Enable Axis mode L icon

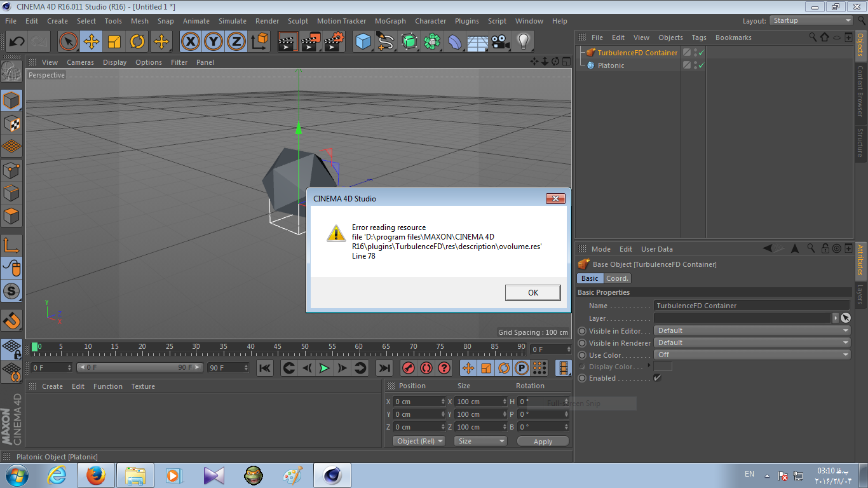coord(11,245)
